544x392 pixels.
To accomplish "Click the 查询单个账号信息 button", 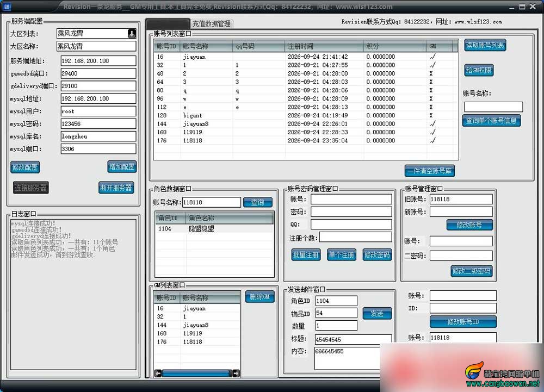I will tap(491, 121).
